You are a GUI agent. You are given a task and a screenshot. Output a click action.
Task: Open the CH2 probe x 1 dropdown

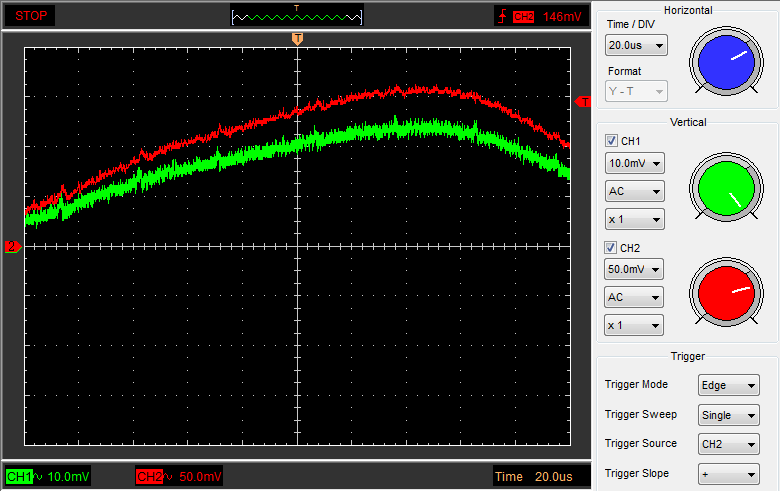pos(634,325)
